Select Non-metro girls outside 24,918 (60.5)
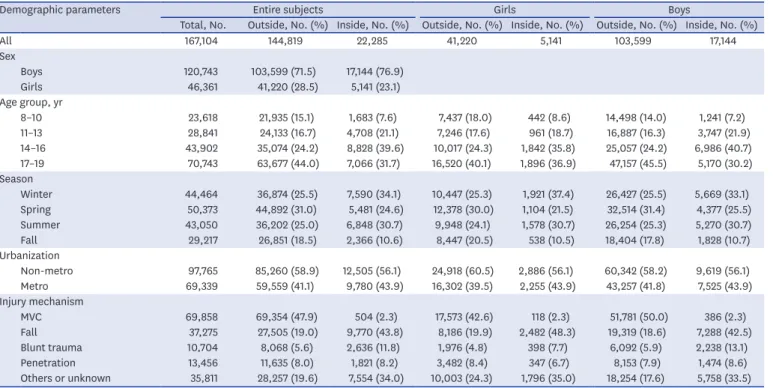 pyautogui.click(x=462, y=271)
